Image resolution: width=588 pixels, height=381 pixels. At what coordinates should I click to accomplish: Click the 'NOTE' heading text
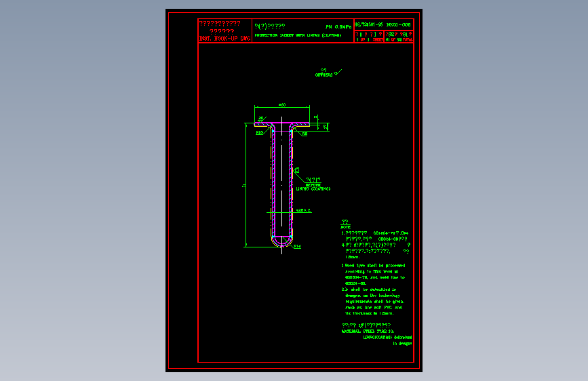(345, 227)
